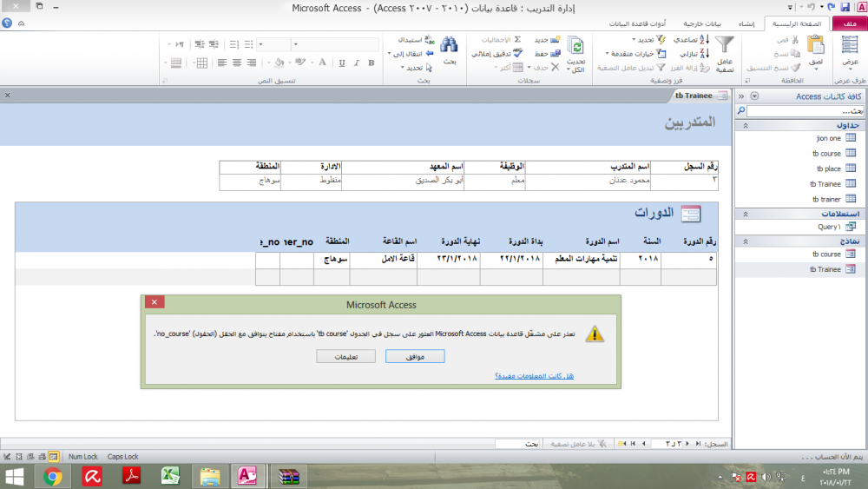Sort ascending with the تصاعدي A-Z icon
Viewport: 868px width, 489px height.
point(704,39)
